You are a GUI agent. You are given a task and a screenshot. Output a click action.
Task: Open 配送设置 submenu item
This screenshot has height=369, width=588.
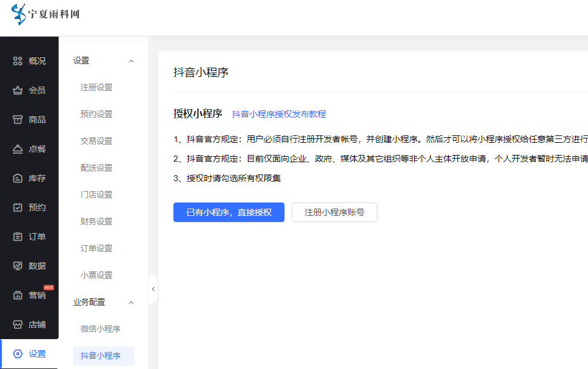(x=96, y=168)
